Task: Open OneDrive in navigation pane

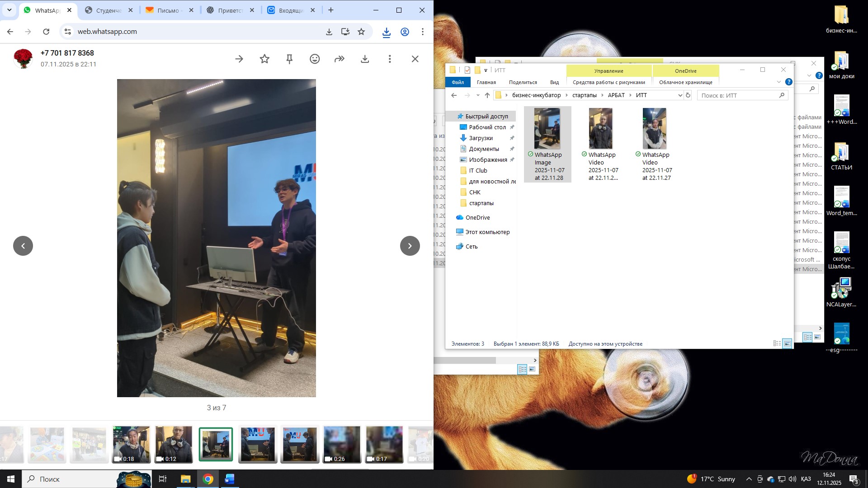Action: point(477,218)
